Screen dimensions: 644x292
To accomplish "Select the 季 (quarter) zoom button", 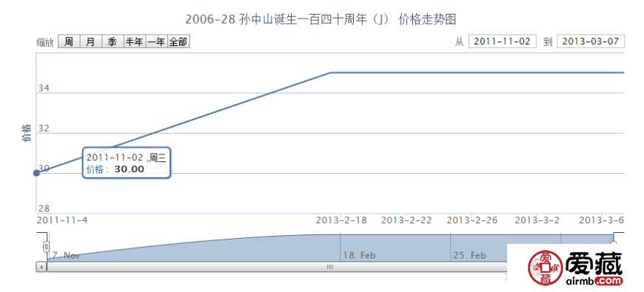I will [113, 41].
